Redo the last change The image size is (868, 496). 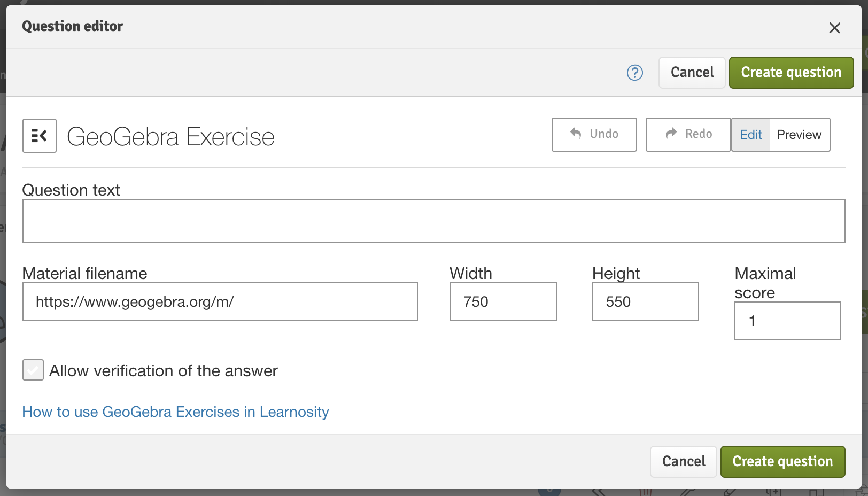tap(688, 135)
